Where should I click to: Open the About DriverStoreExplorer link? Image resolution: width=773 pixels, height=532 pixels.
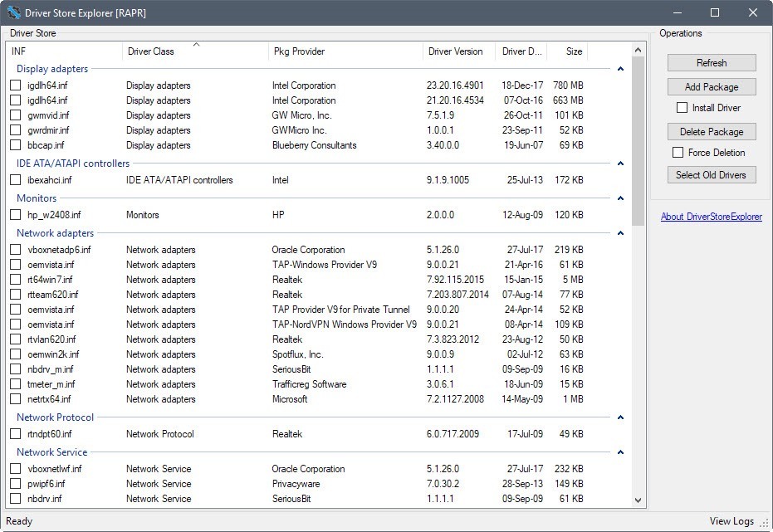click(x=711, y=217)
